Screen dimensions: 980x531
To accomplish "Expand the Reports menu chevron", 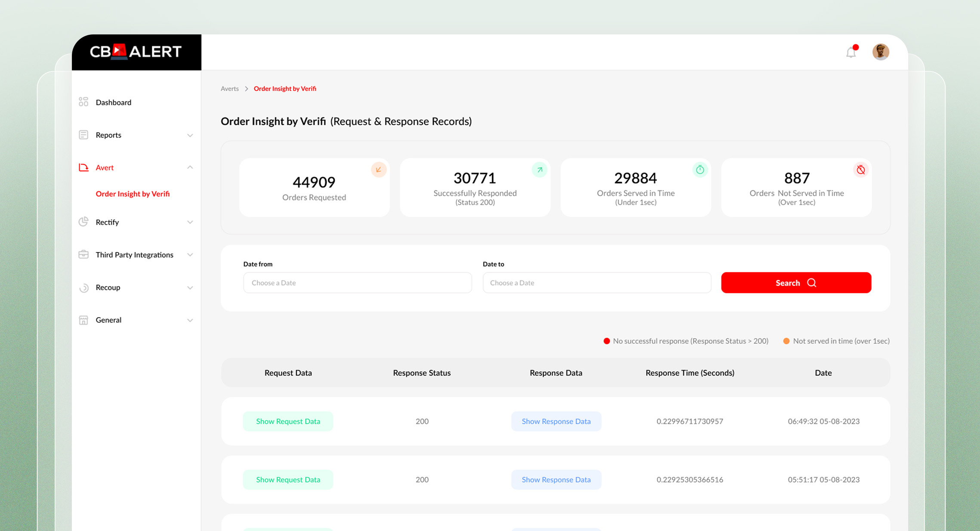I will 190,135.
